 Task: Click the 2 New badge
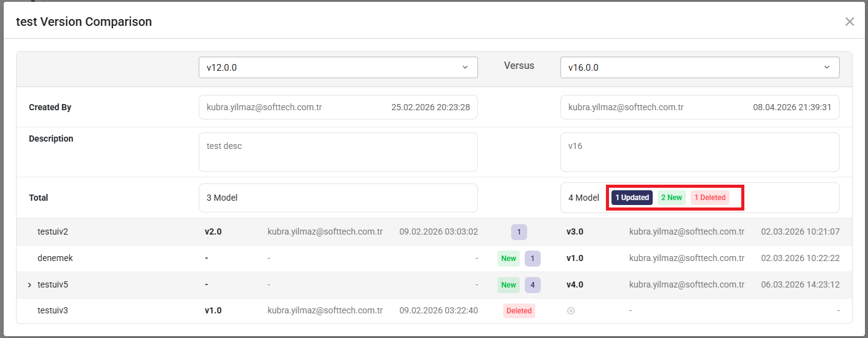[x=671, y=198]
